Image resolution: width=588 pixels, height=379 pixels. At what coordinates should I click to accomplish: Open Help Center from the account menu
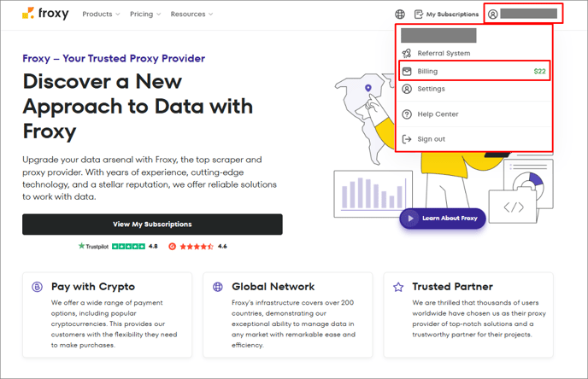tap(474, 114)
